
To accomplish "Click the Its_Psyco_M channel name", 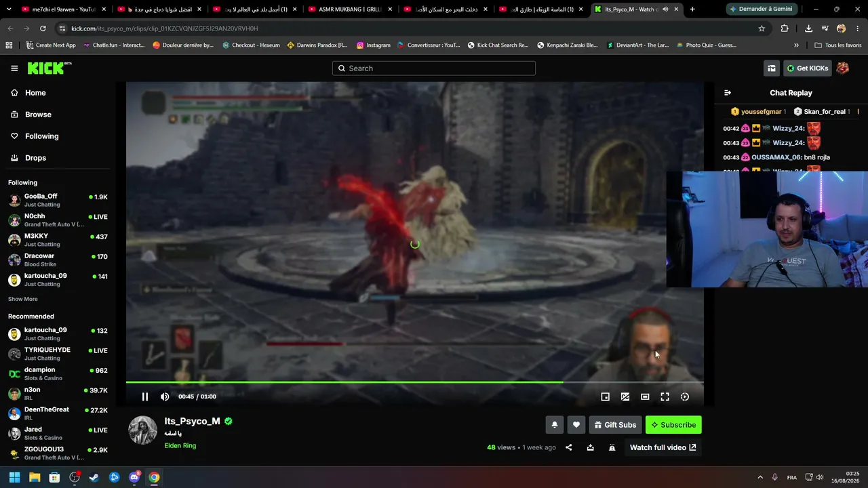I will coord(192,421).
